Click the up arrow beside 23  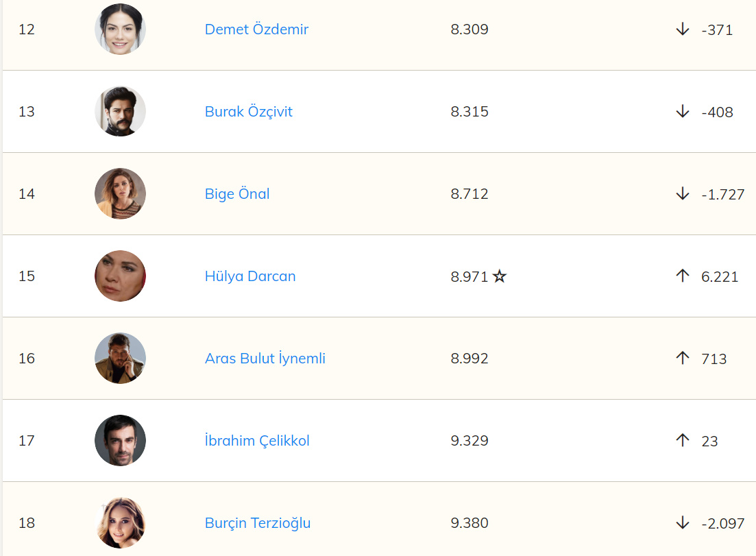point(682,440)
